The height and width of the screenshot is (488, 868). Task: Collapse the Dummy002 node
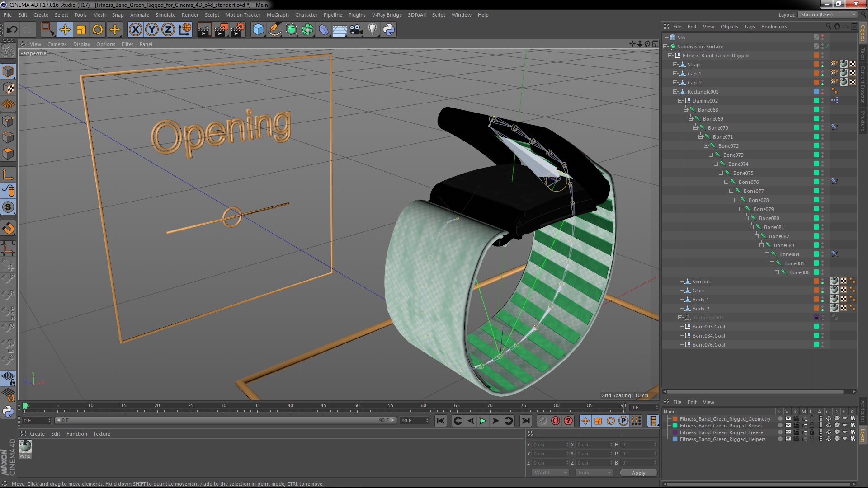(x=680, y=101)
